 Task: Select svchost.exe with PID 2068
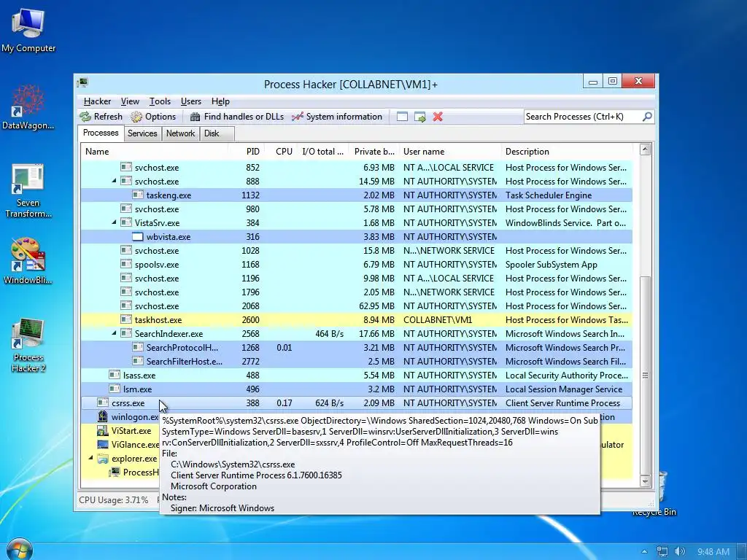357,306
